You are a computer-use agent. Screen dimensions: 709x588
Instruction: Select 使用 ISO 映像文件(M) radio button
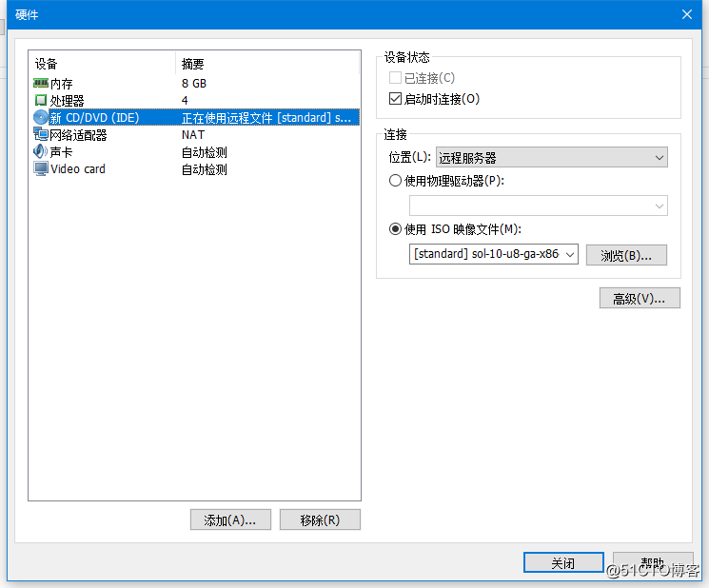click(395, 229)
